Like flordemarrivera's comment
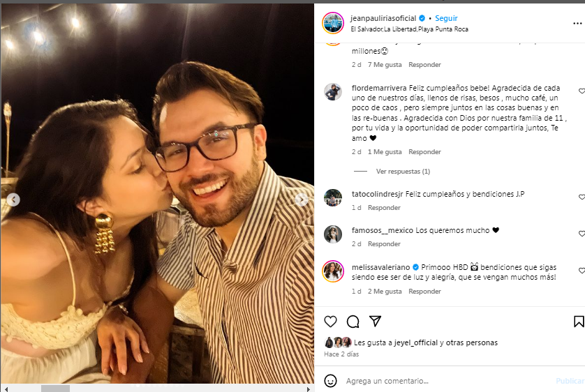The image size is (585, 392). [581, 91]
